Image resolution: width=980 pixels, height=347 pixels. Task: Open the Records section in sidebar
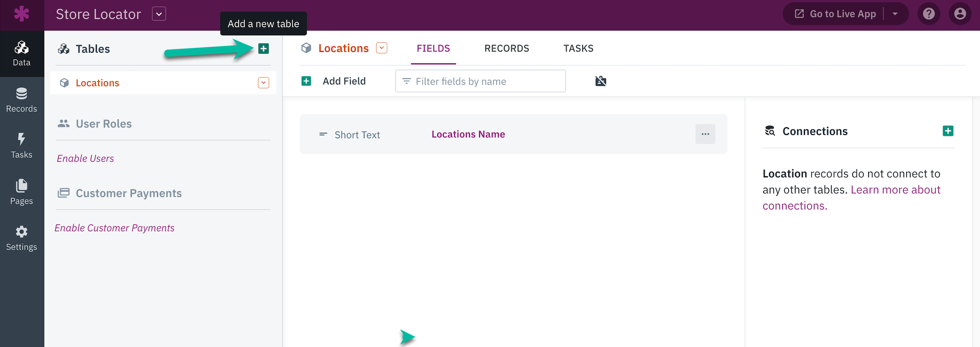click(x=22, y=100)
